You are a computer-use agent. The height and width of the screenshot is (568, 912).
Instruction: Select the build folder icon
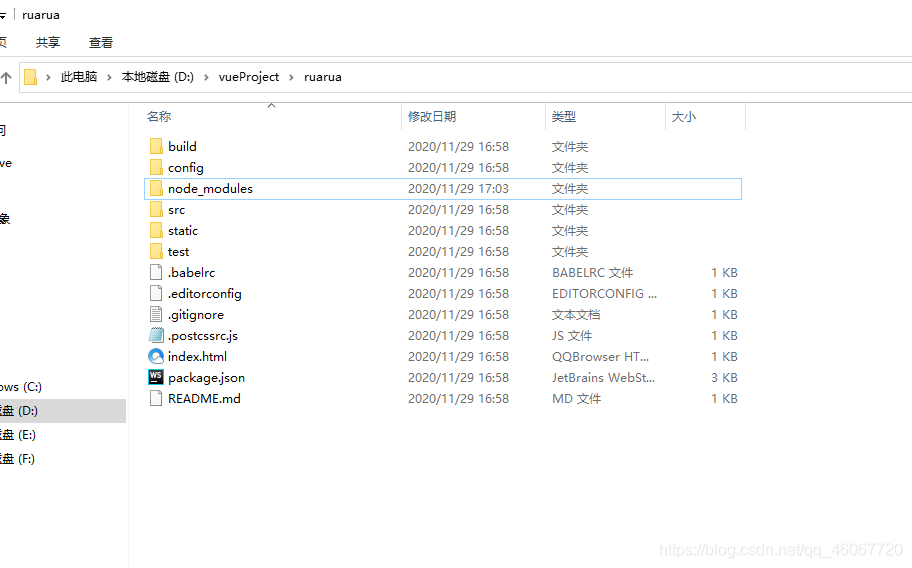point(156,146)
